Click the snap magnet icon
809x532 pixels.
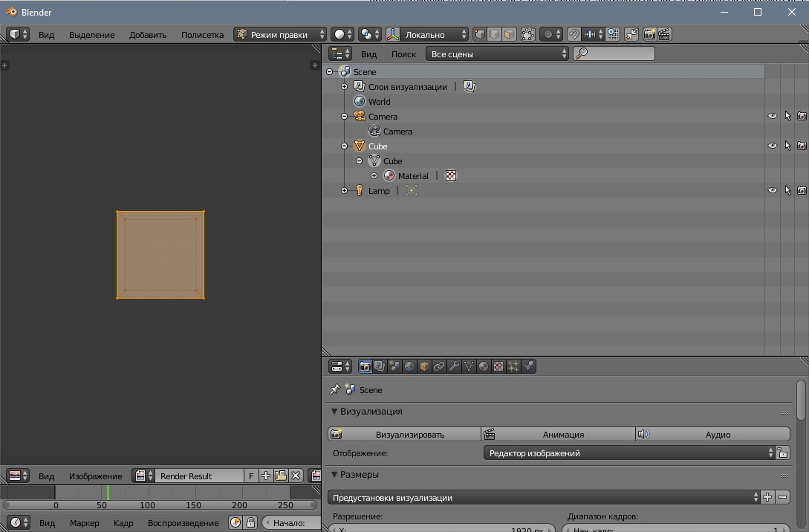[x=574, y=34]
